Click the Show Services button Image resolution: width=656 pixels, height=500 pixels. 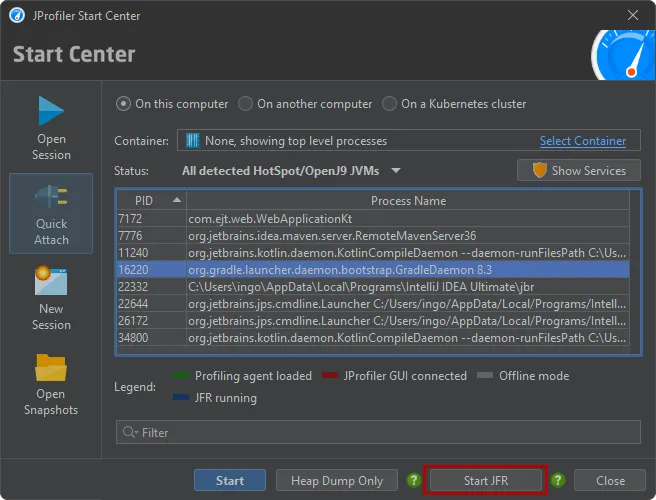pyautogui.click(x=579, y=170)
